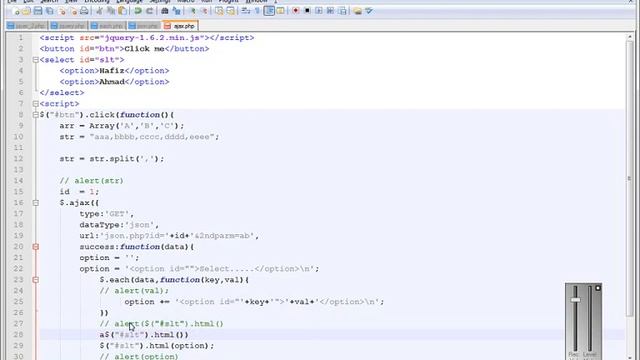Click the Copy toolbar icon
Screen dimensions: 640x360
(111, 11)
